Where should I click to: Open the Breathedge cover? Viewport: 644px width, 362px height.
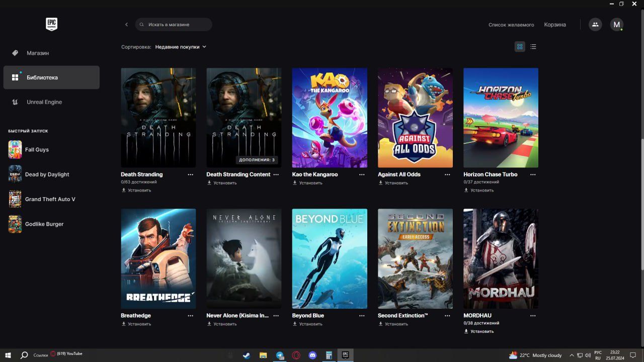click(x=158, y=258)
